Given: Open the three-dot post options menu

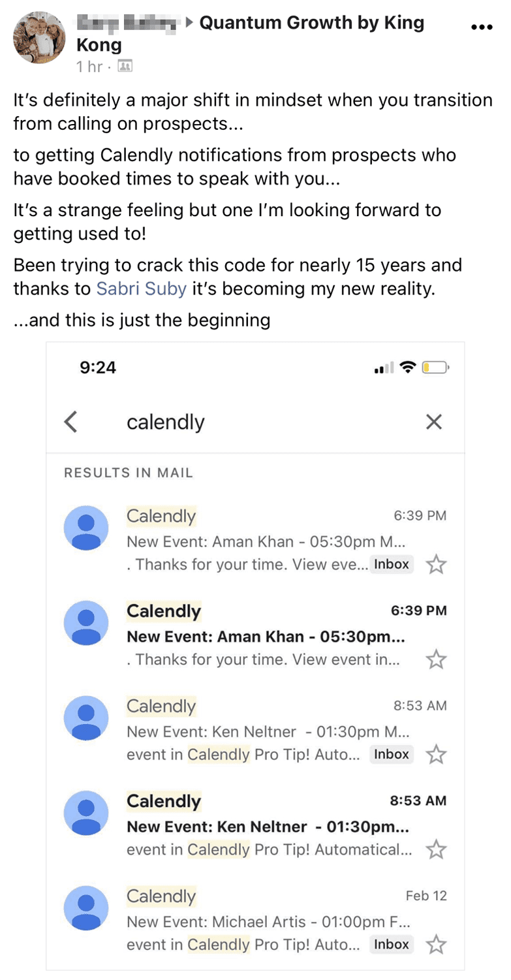Looking at the screenshot, I should (481, 27).
